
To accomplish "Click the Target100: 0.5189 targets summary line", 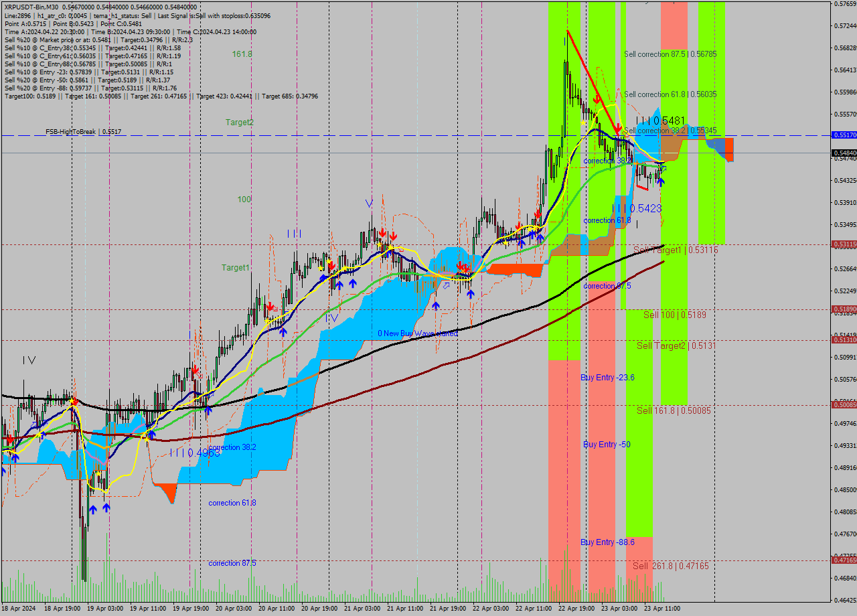I will coord(161,96).
